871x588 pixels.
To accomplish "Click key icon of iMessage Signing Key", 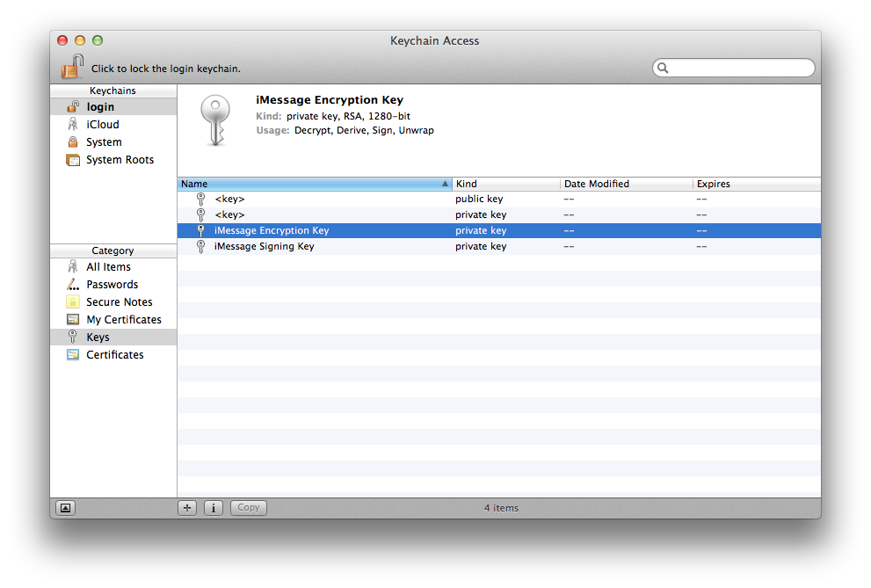I will pos(200,246).
